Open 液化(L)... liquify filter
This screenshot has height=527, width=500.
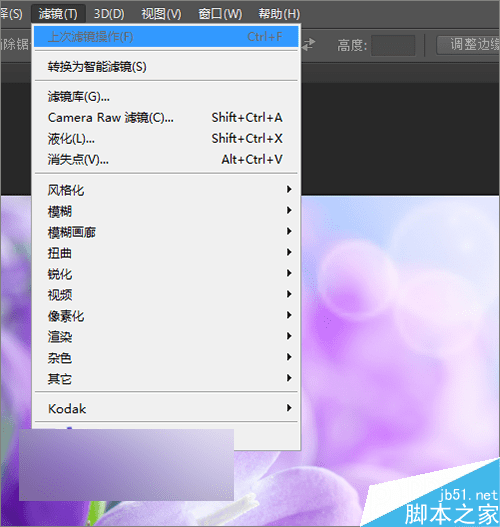coord(166,138)
